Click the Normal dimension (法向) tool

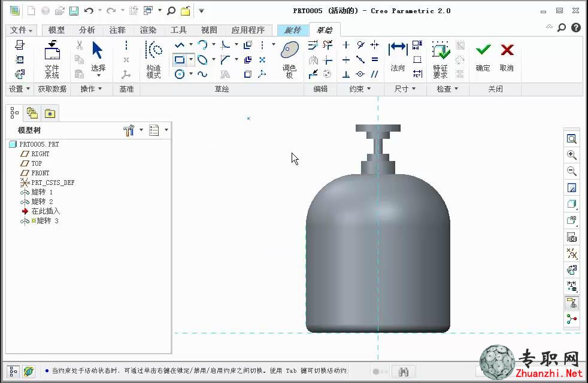coord(398,57)
